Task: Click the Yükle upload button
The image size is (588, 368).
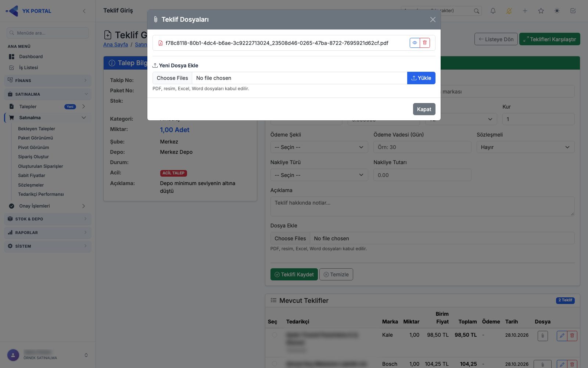Action: pyautogui.click(x=421, y=78)
